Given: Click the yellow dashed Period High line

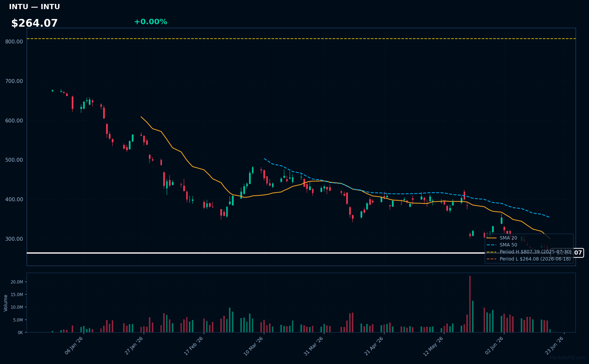Looking at the screenshot, I should [301, 39].
